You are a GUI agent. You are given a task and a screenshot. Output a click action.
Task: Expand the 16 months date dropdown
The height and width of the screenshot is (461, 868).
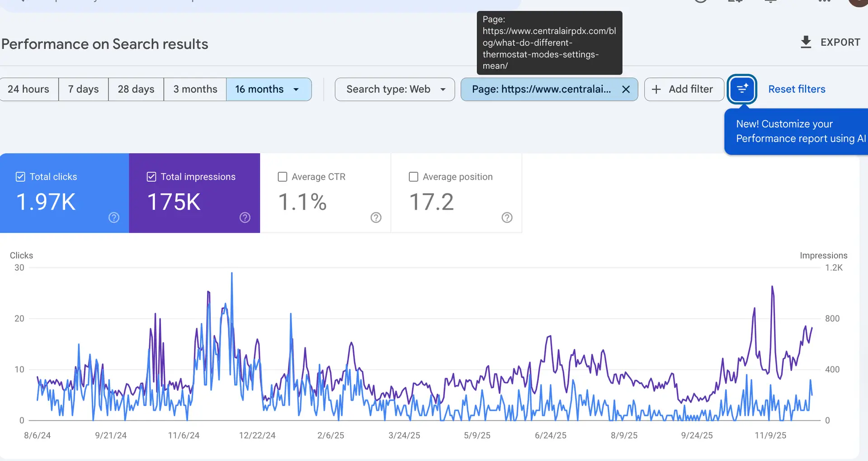point(296,89)
